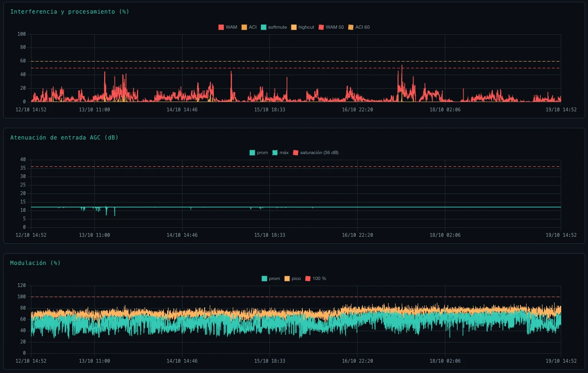Viewport: 588px width, 373px height.
Task: Click the 'Atenuación de entrada AGC (dB)' title
Action: click(x=64, y=138)
